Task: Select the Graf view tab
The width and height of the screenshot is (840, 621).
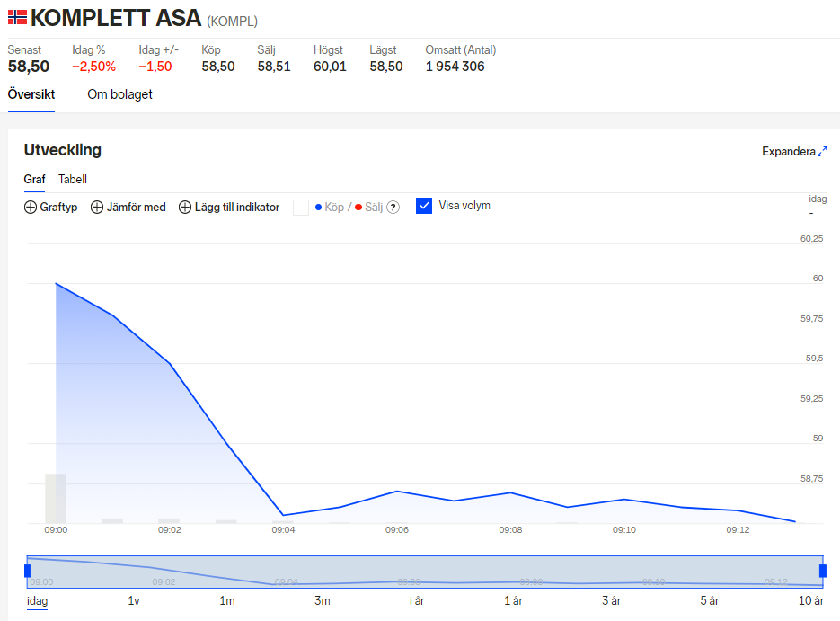Action: click(34, 180)
